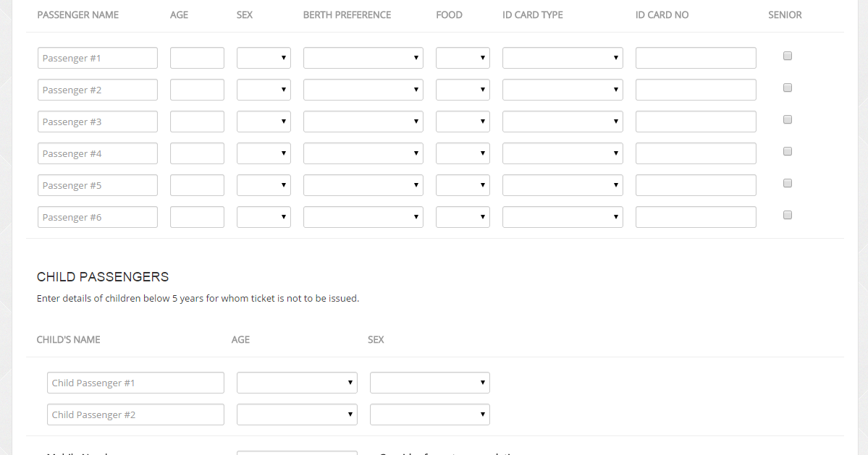Screen dimensions: 868x455
Task: Click the Age field for Passenger #2
Action: click(196, 89)
